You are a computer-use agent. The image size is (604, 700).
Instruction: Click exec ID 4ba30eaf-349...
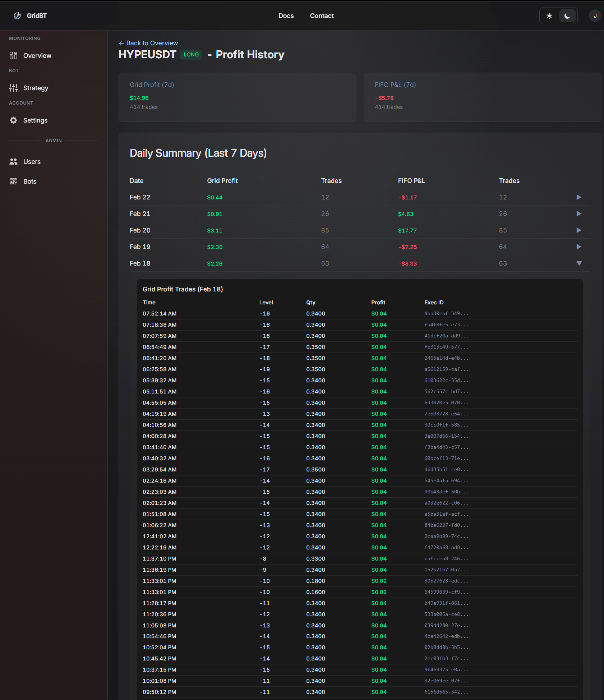click(446, 313)
